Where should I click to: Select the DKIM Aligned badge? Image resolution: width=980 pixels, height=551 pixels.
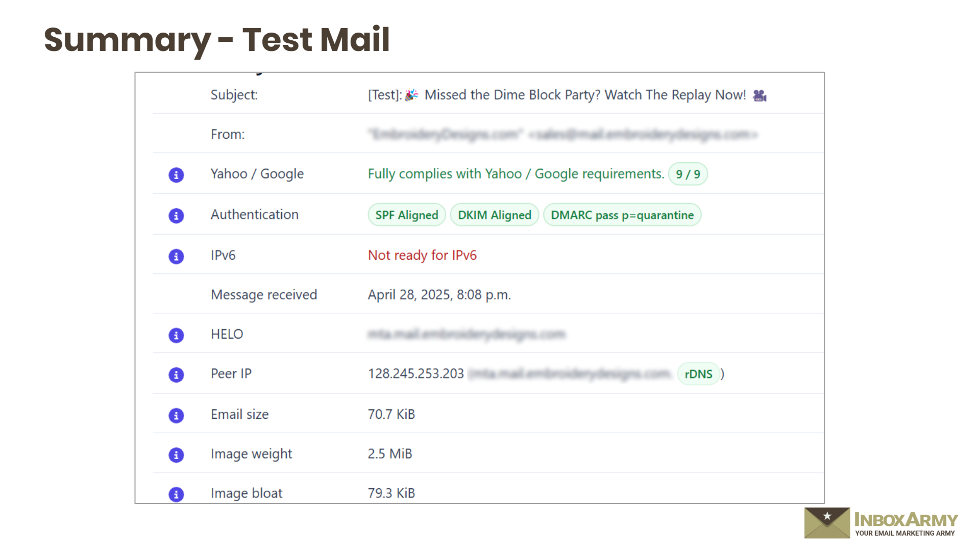(x=494, y=215)
